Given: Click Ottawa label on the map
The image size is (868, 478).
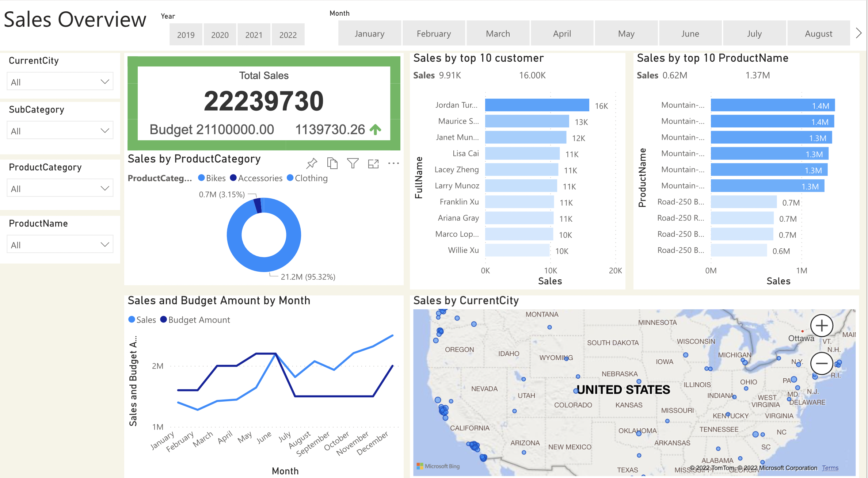Looking at the screenshot, I should click(801, 338).
